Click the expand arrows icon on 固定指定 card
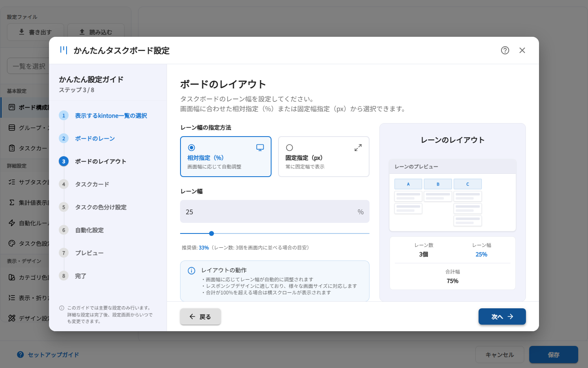588x368 pixels. (358, 148)
